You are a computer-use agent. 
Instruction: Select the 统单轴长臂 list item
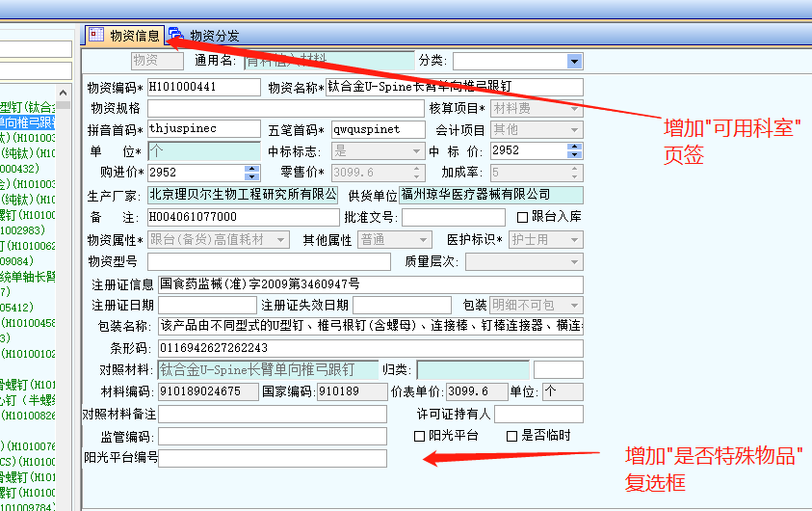tap(27, 277)
